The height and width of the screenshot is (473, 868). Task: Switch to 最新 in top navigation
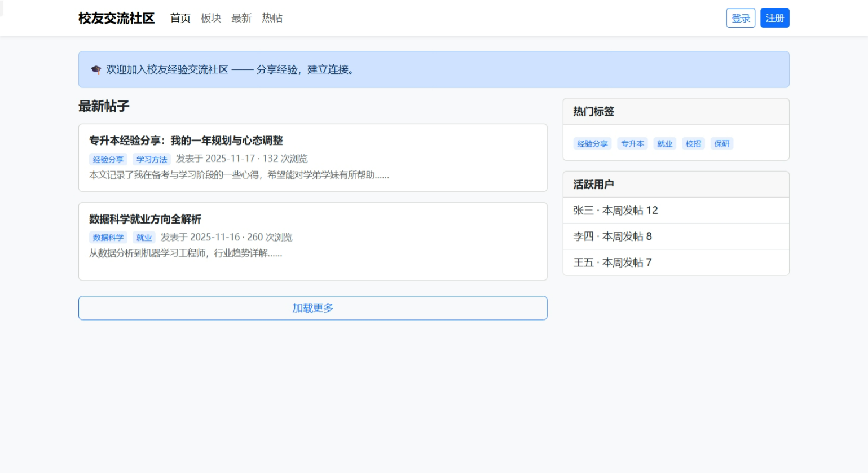pos(241,18)
